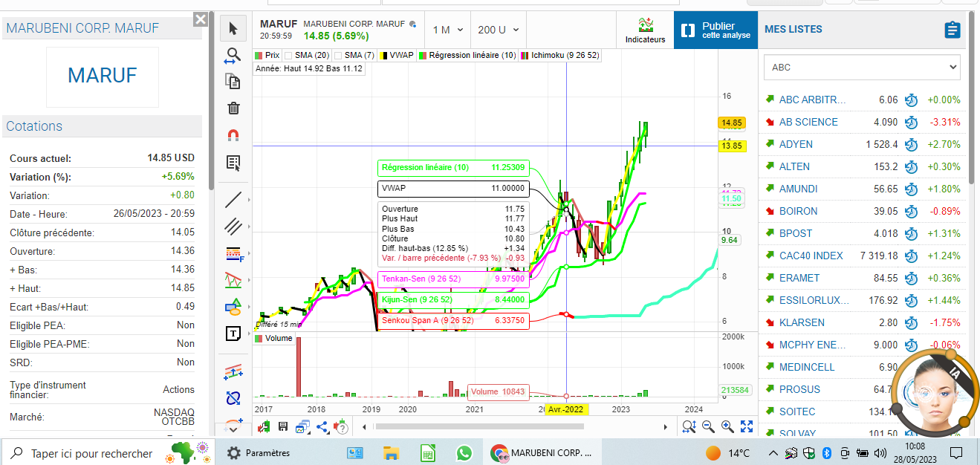Click the Bluetooth tray icon
Image resolution: width=980 pixels, height=465 pixels.
pos(827,452)
